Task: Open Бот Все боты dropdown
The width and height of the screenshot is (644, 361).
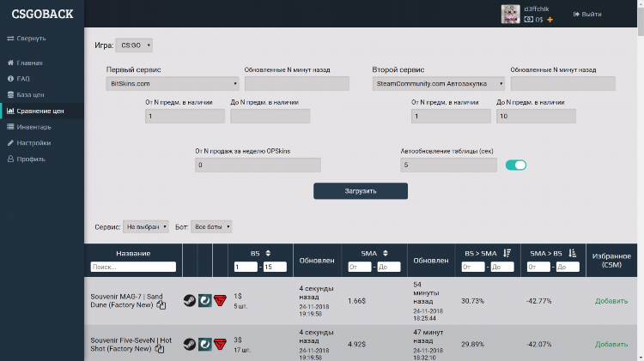Action: point(211,227)
